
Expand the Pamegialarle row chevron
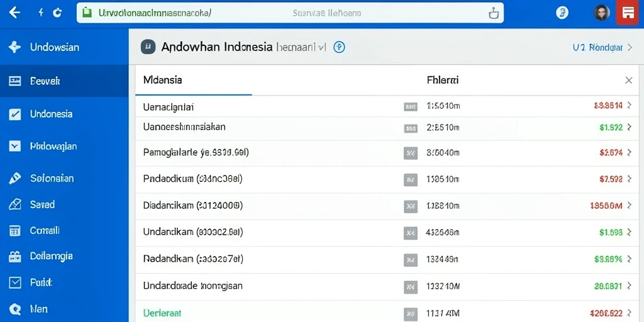pos(629,153)
